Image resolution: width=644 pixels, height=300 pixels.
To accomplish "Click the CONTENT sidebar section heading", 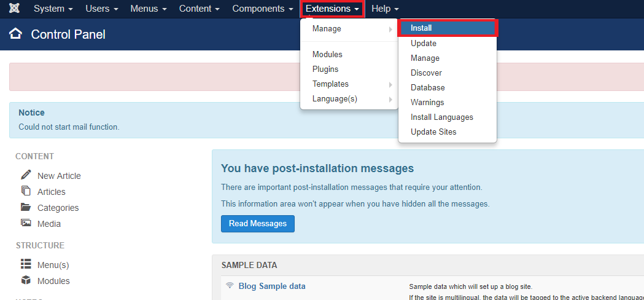I will pos(34,156).
